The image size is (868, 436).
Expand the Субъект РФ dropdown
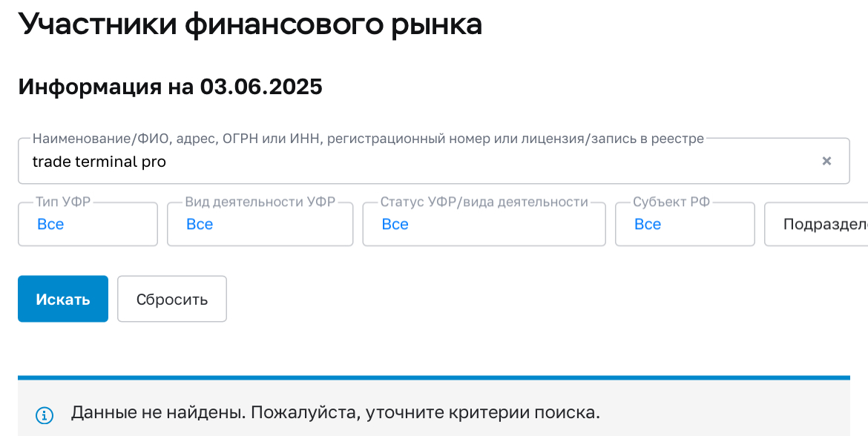(x=684, y=225)
